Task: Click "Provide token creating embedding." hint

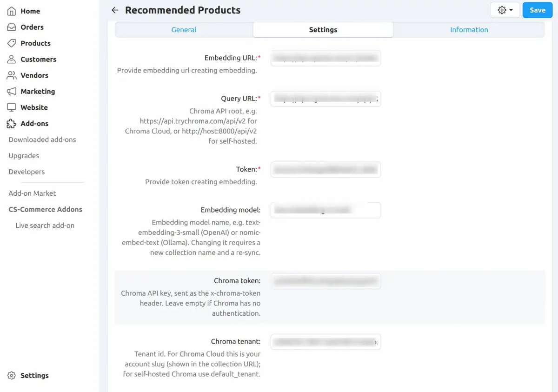Action: (x=201, y=182)
